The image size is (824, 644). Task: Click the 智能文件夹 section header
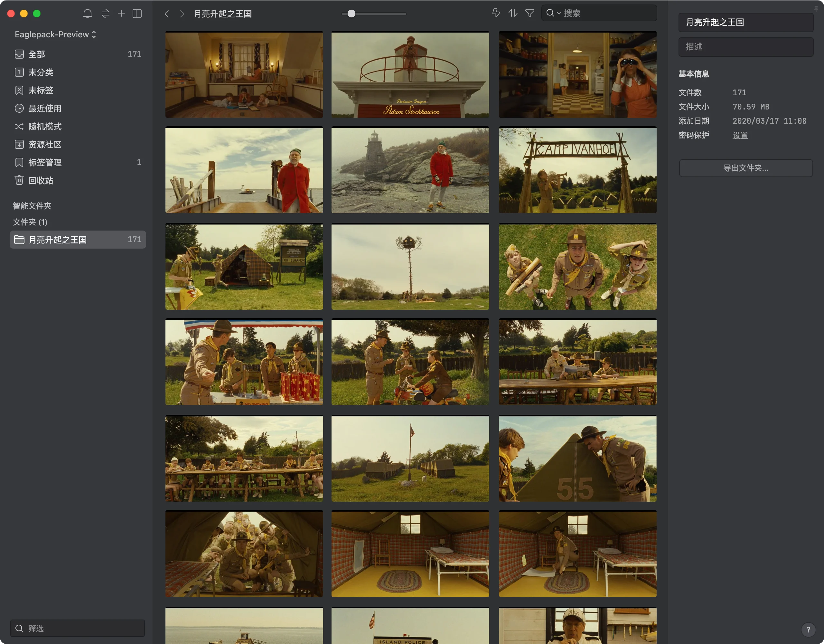tap(32, 206)
